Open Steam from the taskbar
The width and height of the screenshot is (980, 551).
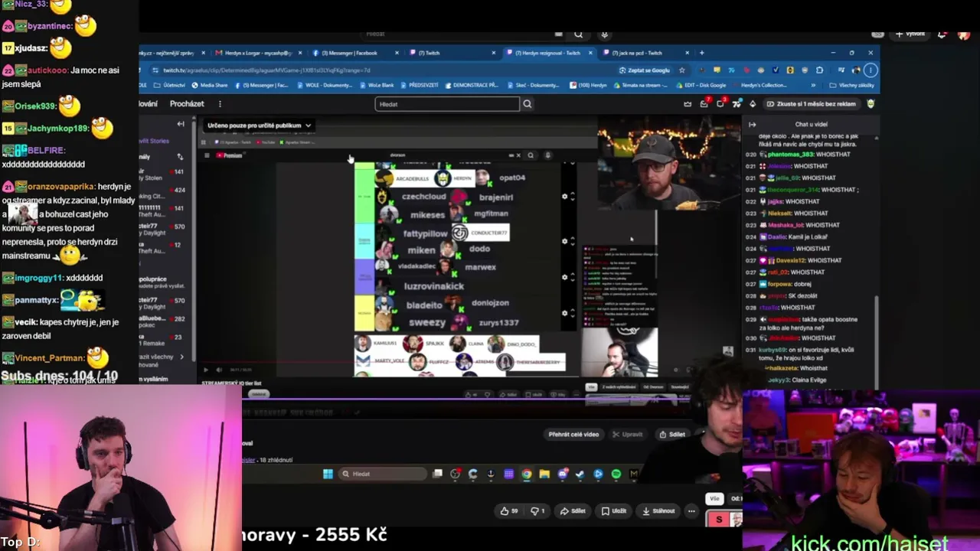point(580,474)
